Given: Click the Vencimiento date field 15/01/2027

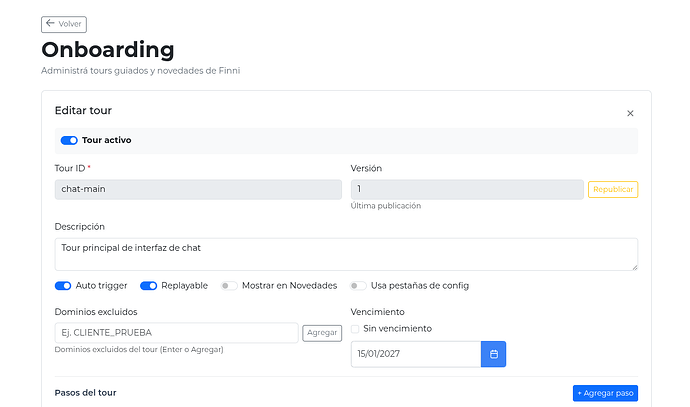Looking at the screenshot, I should click(x=416, y=354).
